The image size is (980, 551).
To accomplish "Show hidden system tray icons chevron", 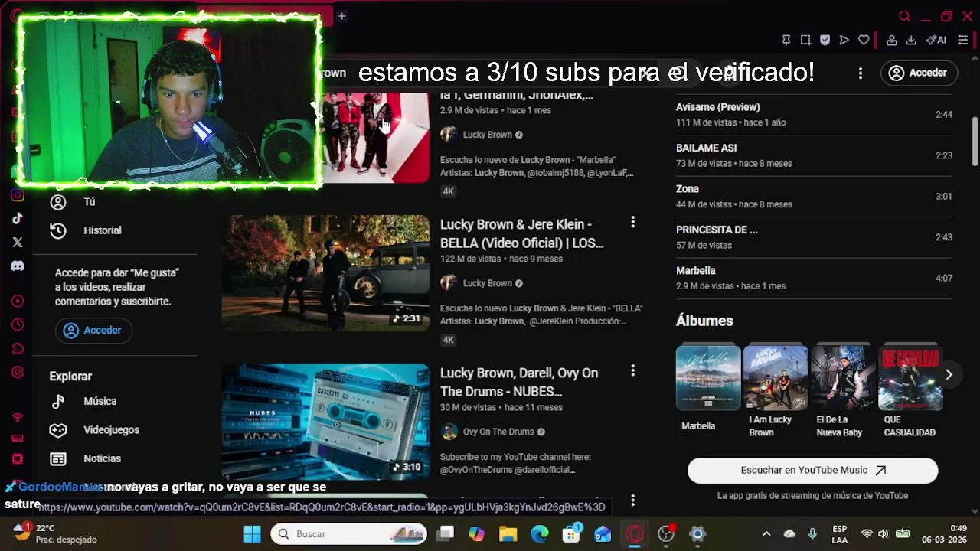I will pyautogui.click(x=766, y=534).
